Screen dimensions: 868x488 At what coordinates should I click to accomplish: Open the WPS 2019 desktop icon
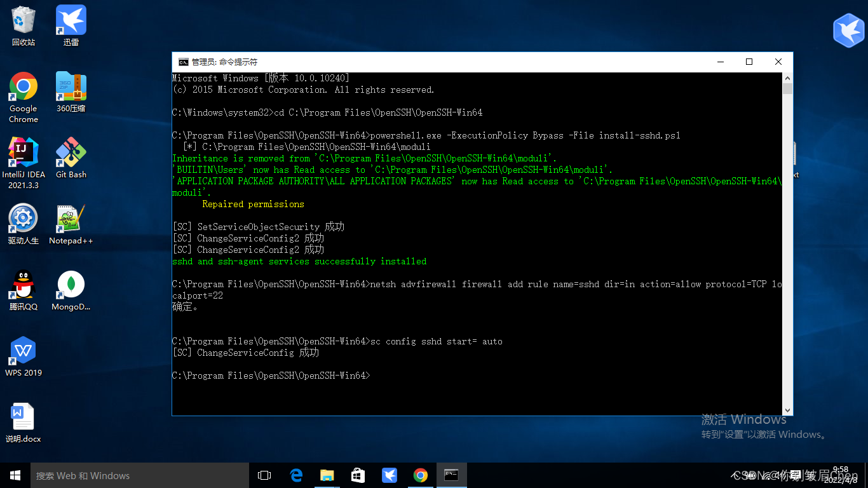pos(24,351)
